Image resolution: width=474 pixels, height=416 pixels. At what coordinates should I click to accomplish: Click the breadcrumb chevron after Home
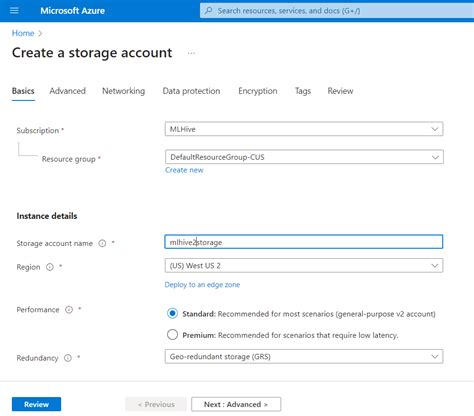coord(40,33)
